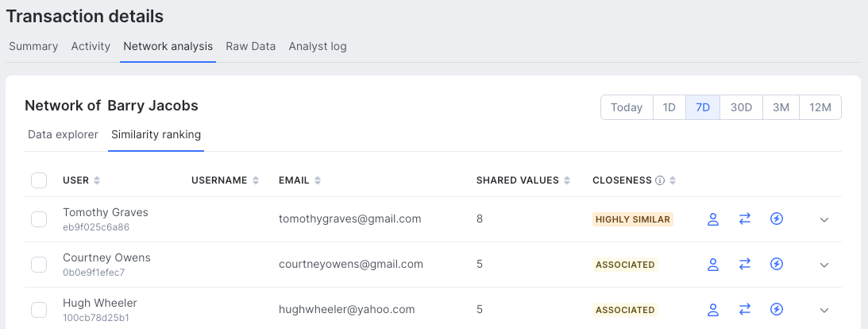Select the Today time range button
The height and width of the screenshot is (329, 868).
[x=627, y=107]
